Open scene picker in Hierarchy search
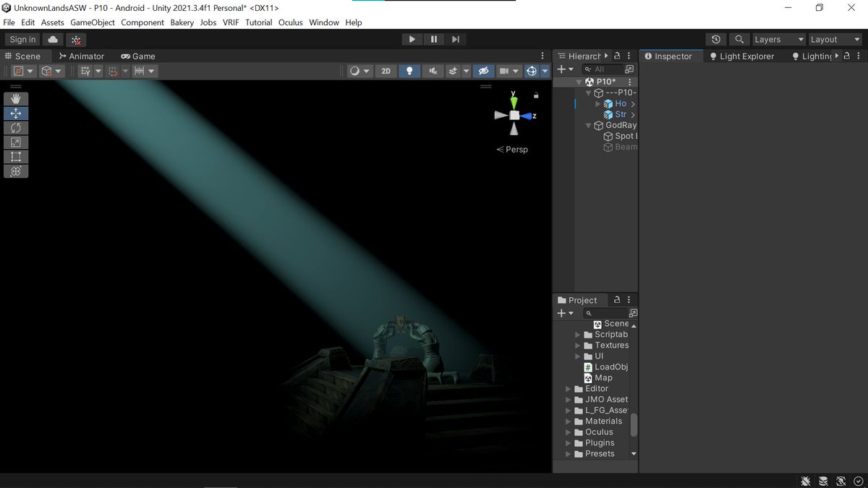This screenshot has height=488, width=868. click(629, 69)
